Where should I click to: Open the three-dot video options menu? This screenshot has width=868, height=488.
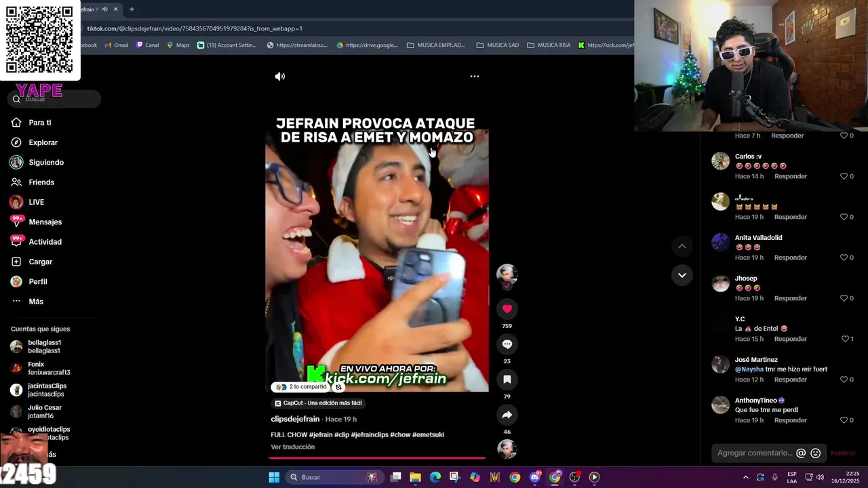point(475,77)
